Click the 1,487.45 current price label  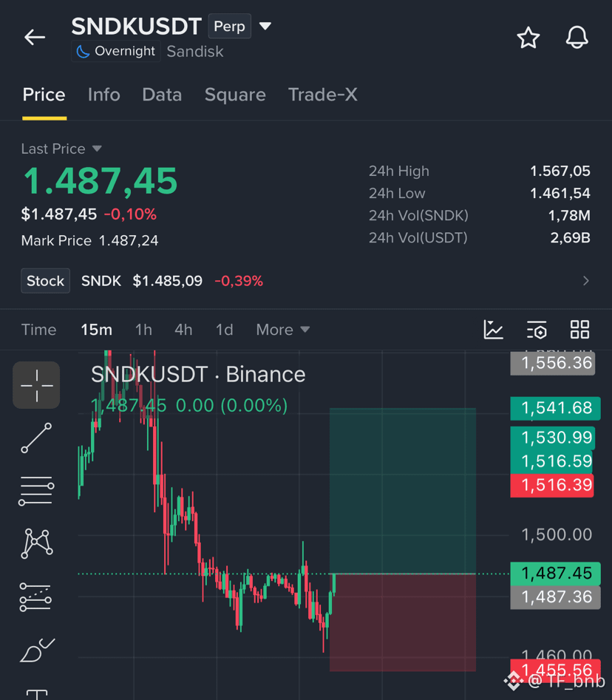click(x=555, y=573)
